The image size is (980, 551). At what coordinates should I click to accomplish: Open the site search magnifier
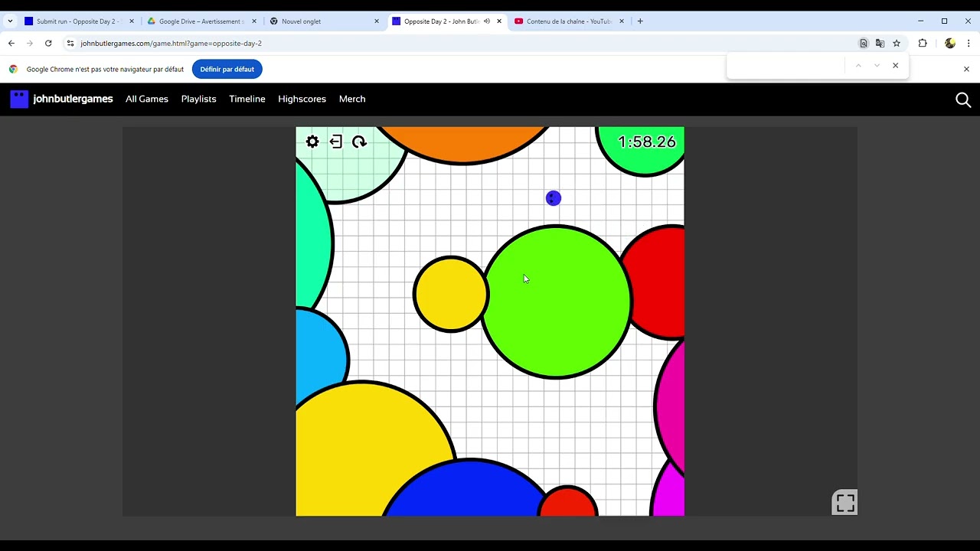[x=963, y=99]
